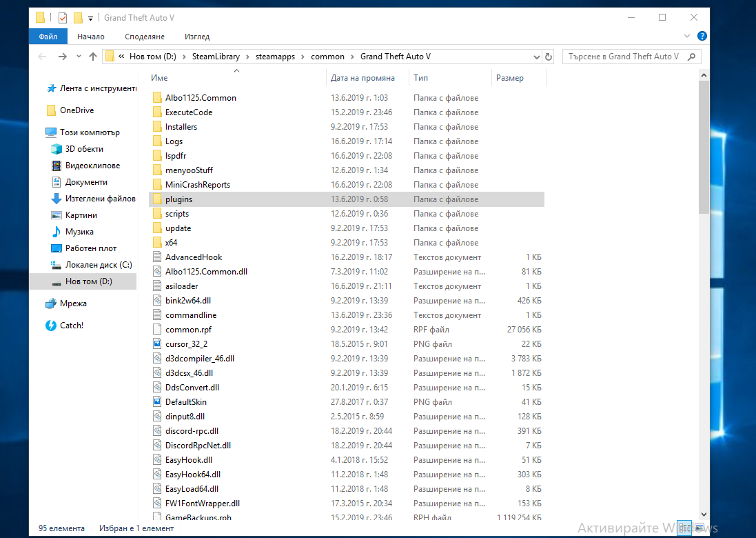
Task: Open the Catch! item in the sidebar
Action: [71, 326]
